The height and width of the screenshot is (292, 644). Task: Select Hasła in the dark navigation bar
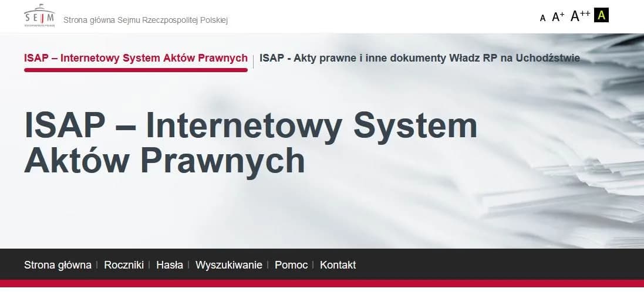point(169,264)
